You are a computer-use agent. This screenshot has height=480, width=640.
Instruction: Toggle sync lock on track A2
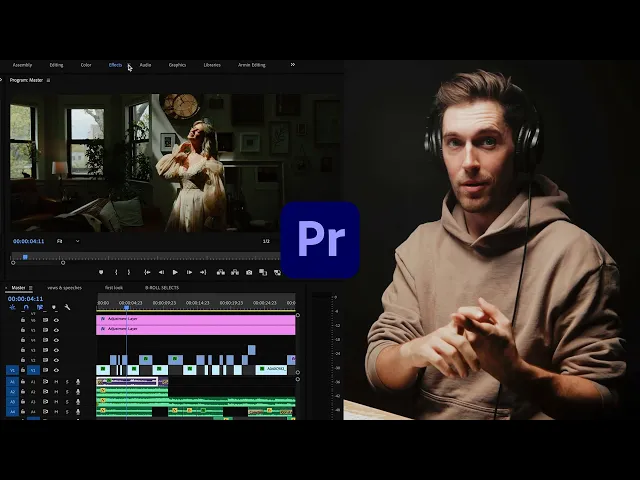coord(45,392)
